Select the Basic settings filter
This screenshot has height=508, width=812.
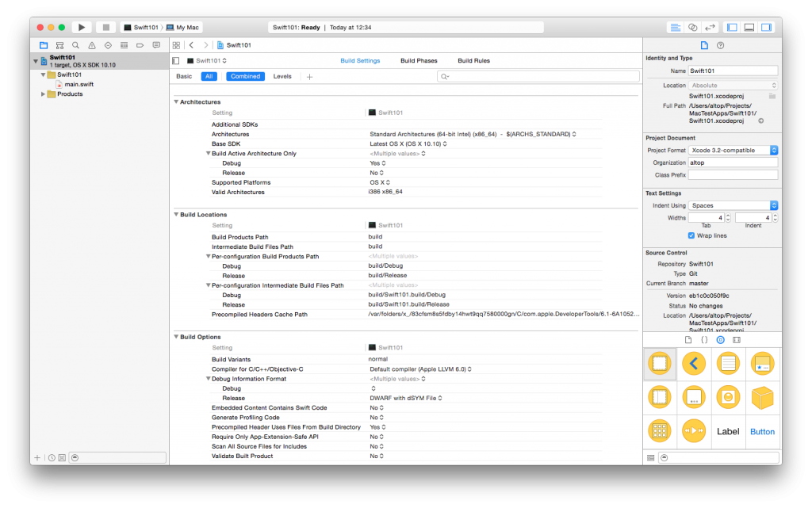pos(184,76)
